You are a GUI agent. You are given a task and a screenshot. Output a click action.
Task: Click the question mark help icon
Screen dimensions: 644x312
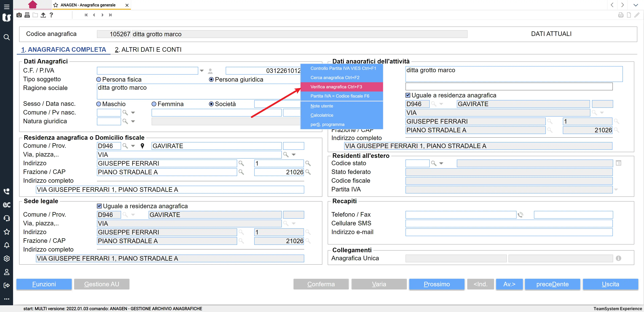click(51, 15)
